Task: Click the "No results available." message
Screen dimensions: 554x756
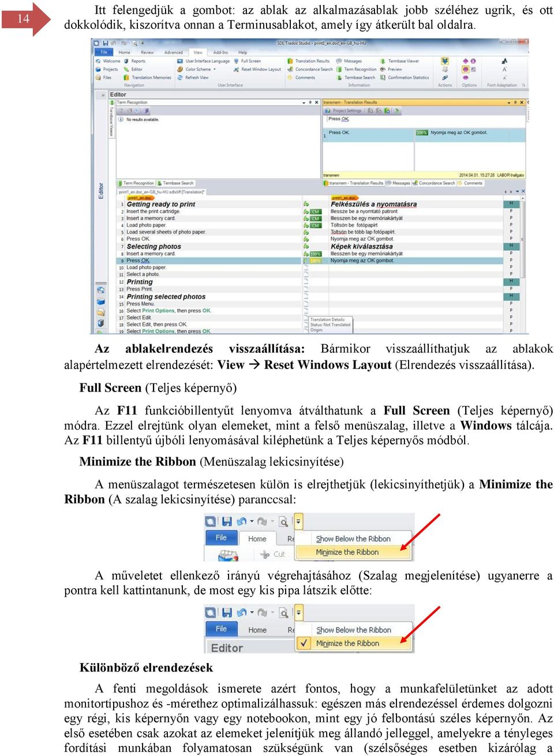Action: tap(143, 119)
